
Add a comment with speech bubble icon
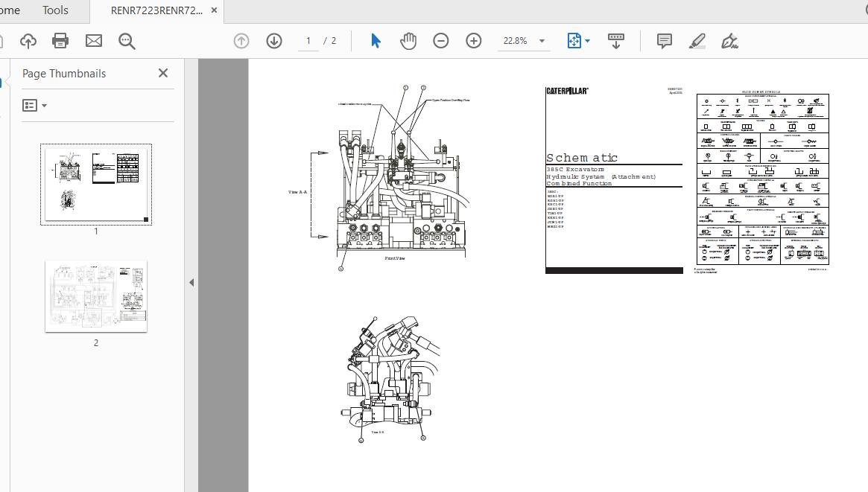[665, 41]
